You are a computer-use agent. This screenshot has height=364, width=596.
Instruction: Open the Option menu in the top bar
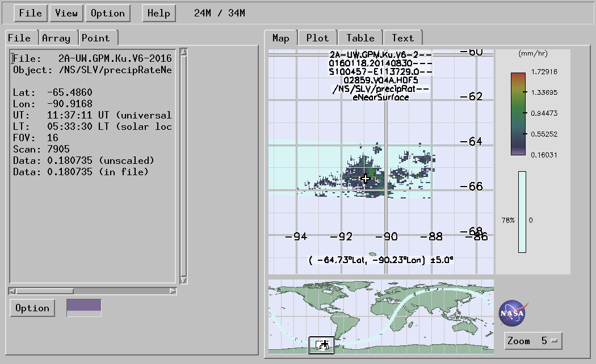pyautogui.click(x=107, y=13)
